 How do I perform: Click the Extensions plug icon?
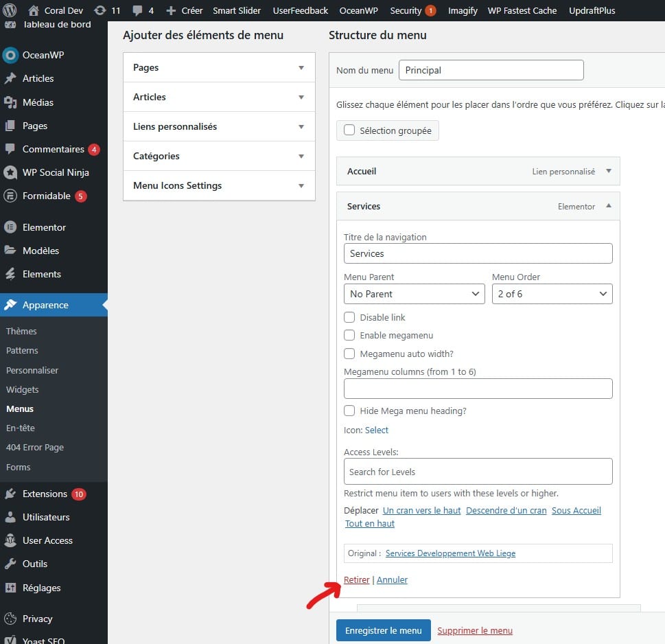pos(10,494)
